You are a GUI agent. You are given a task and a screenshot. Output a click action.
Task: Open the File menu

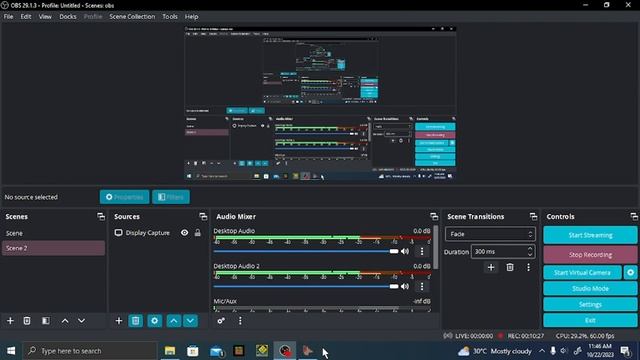coord(9,17)
